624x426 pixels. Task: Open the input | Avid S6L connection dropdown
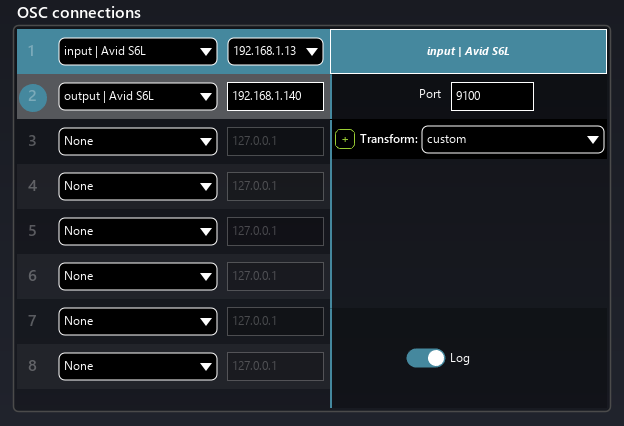[138, 51]
